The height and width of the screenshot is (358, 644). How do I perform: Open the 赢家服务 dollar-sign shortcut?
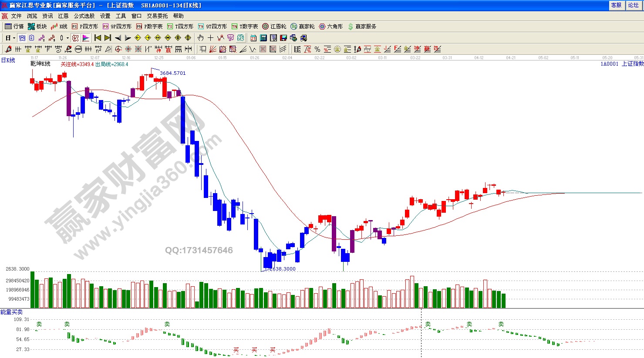[x=362, y=27]
